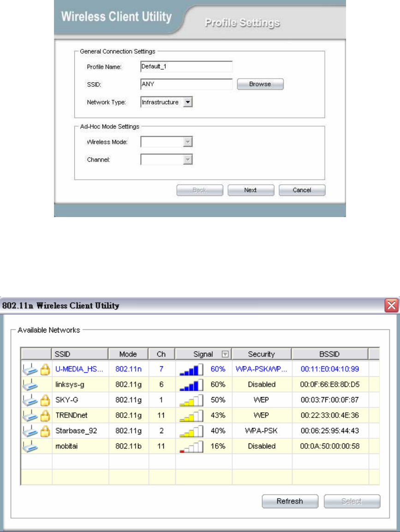Click the 802.11n mode cell
The height and width of the screenshot is (532, 400).
coord(128,369)
